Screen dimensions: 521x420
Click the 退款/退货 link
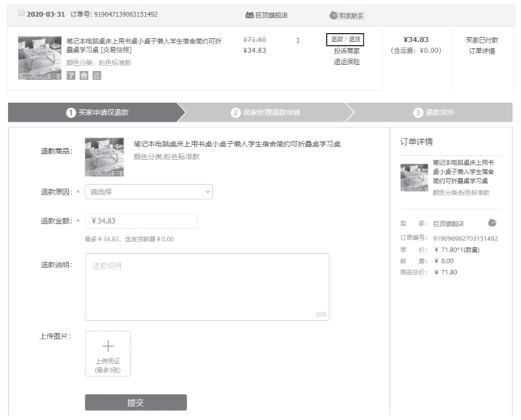pyautogui.click(x=344, y=39)
